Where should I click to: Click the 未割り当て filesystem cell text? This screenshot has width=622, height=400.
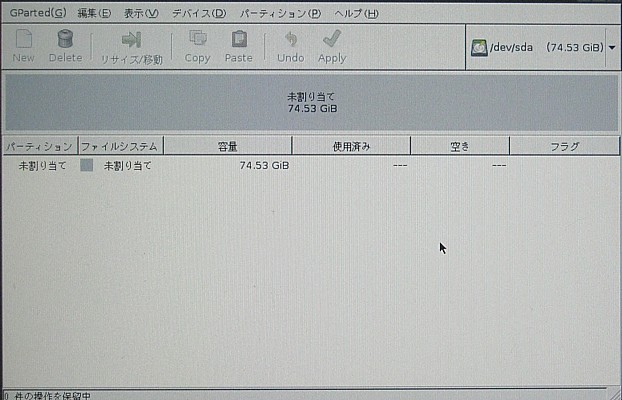coord(128,165)
